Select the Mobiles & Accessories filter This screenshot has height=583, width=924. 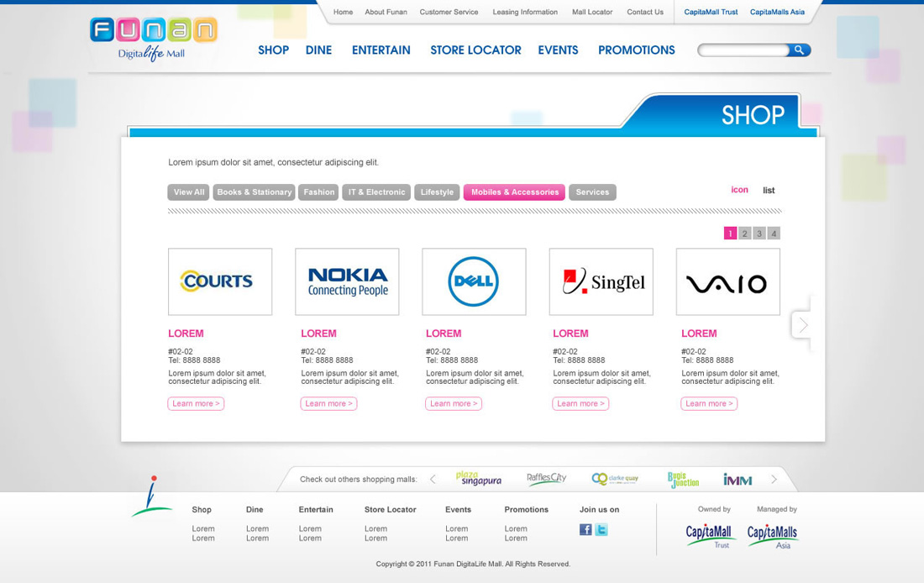514,192
